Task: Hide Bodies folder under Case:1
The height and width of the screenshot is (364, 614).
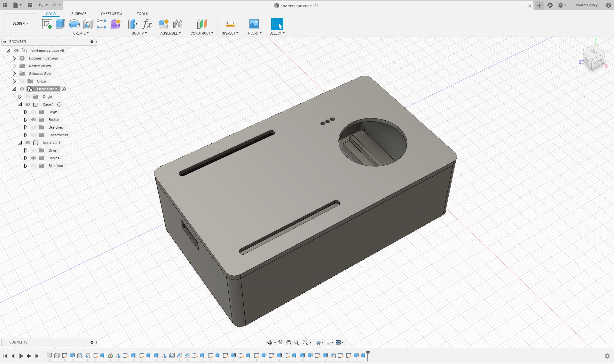Action: [34, 120]
